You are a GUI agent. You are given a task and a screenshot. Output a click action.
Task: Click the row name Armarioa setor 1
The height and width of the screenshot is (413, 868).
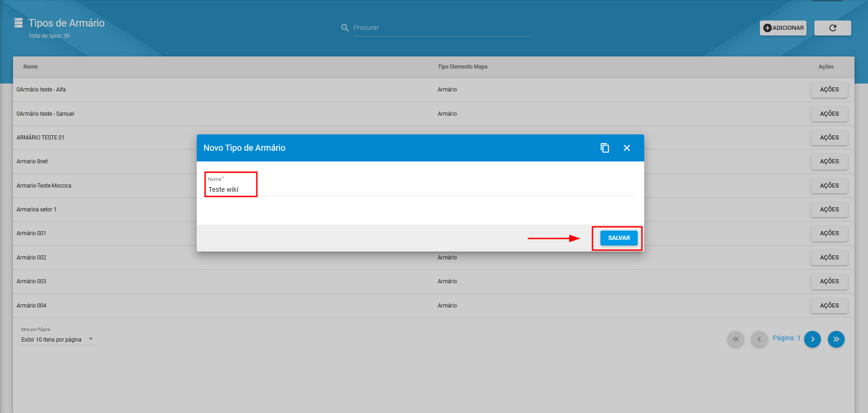(x=36, y=210)
